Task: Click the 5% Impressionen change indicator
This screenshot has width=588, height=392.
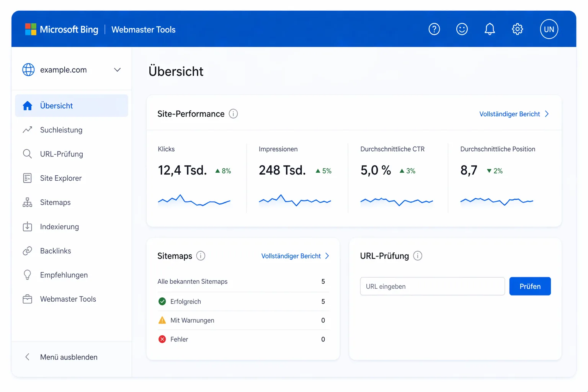Action: coord(323,171)
